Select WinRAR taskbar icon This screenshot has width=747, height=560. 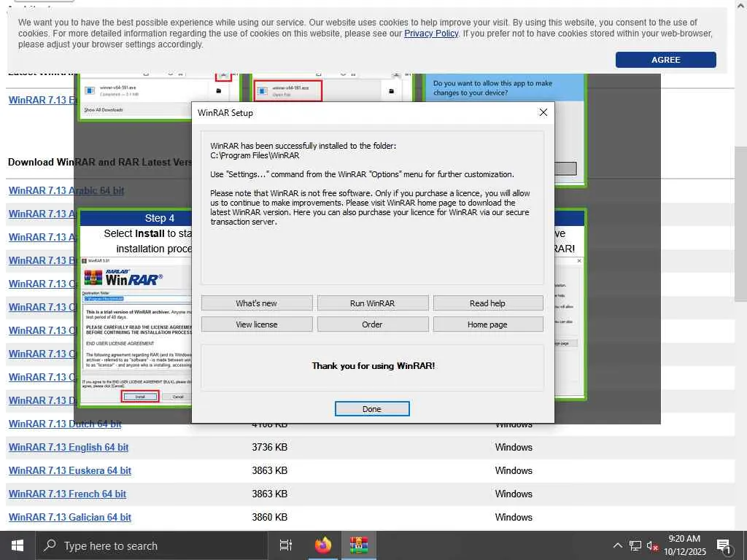pyautogui.click(x=359, y=545)
